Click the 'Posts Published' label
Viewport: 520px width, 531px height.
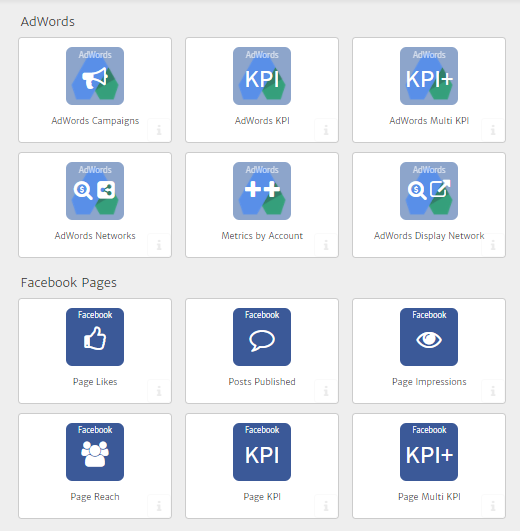262,382
